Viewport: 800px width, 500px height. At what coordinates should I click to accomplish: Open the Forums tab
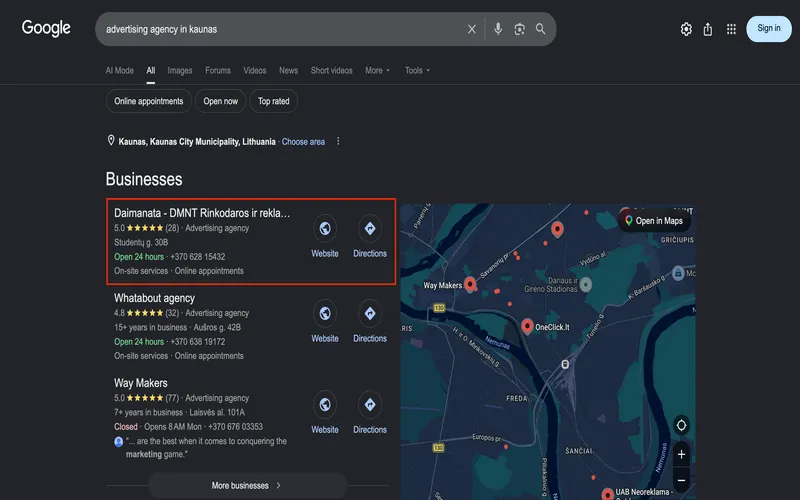[218, 70]
